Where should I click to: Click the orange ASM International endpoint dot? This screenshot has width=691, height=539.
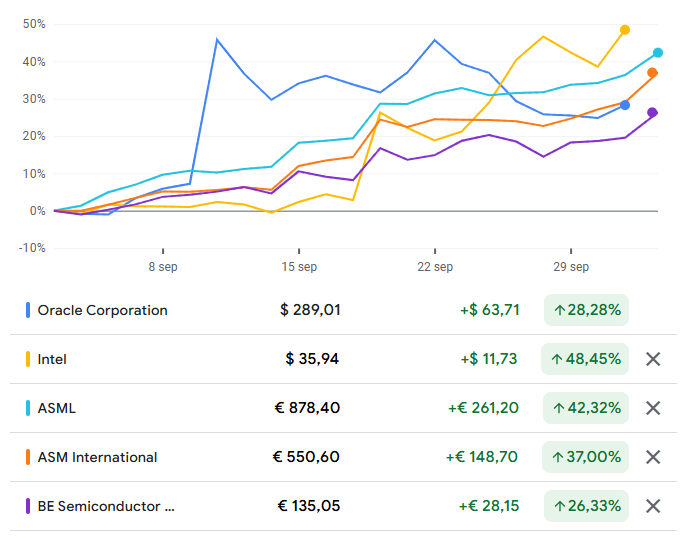point(652,73)
